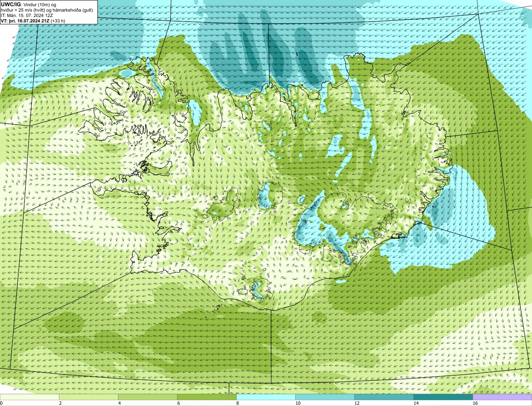This screenshot has height=406, width=532.
Task: Click the 'VT: þri. 16.07.2024 21Z (+33 h)' line
Action: coord(33,20)
